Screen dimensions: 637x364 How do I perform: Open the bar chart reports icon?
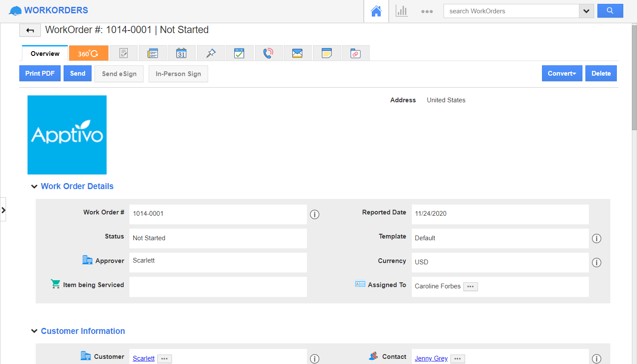[x=401, y=11]
